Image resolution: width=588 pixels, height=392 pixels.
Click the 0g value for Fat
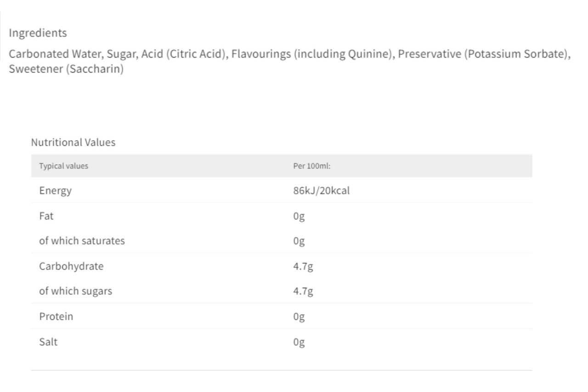(x=299, y=216)
